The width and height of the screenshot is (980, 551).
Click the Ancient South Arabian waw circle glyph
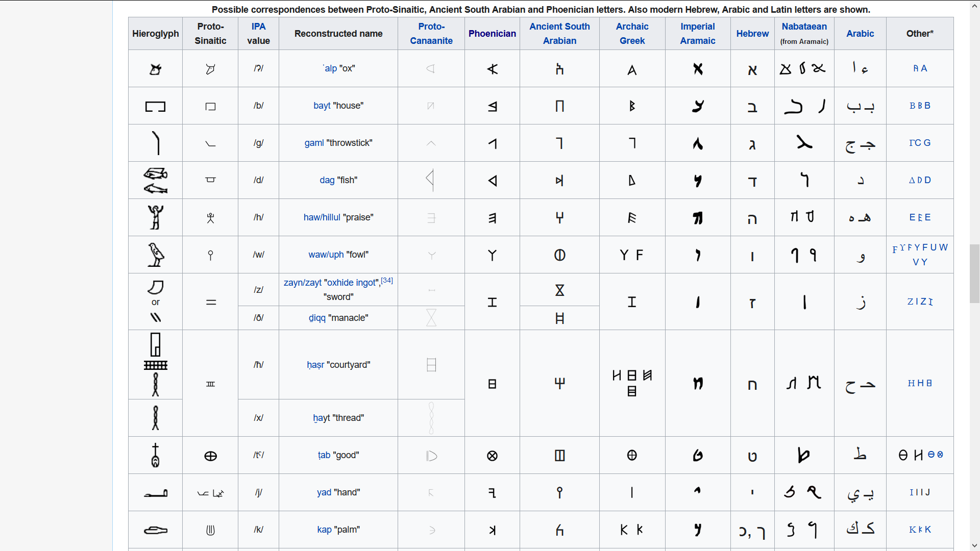(559, 255)
